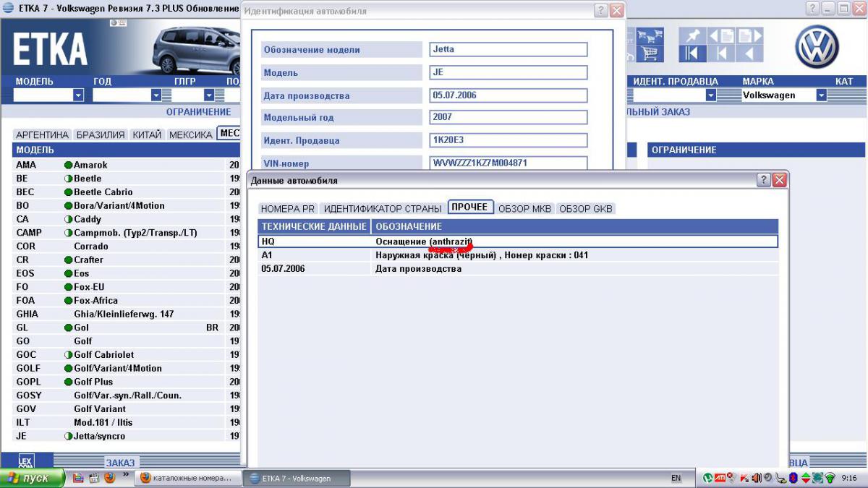
Task: Select the ПРОЧЕЕ tab
Action: 470,207
